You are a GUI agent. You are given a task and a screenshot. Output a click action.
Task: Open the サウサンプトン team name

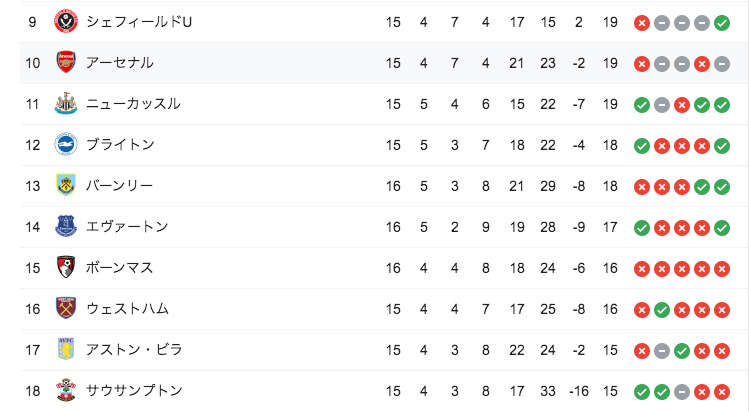(134, 390)
